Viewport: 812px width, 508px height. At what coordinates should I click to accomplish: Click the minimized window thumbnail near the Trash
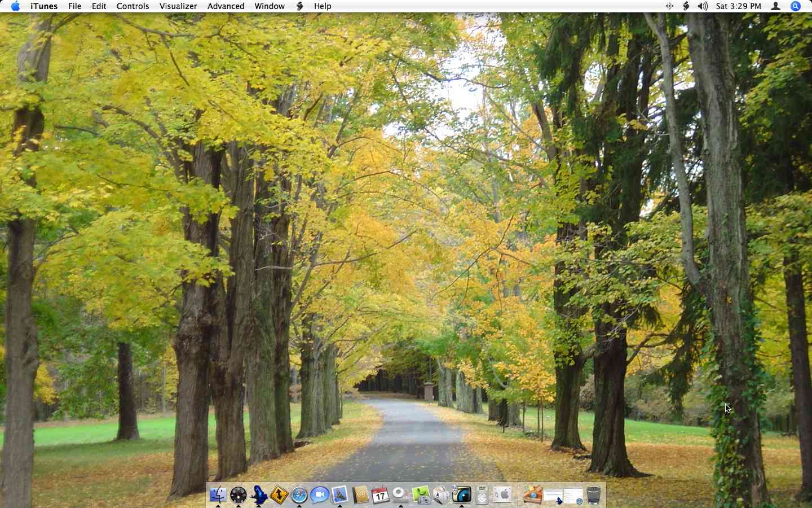tap(574, 495)
